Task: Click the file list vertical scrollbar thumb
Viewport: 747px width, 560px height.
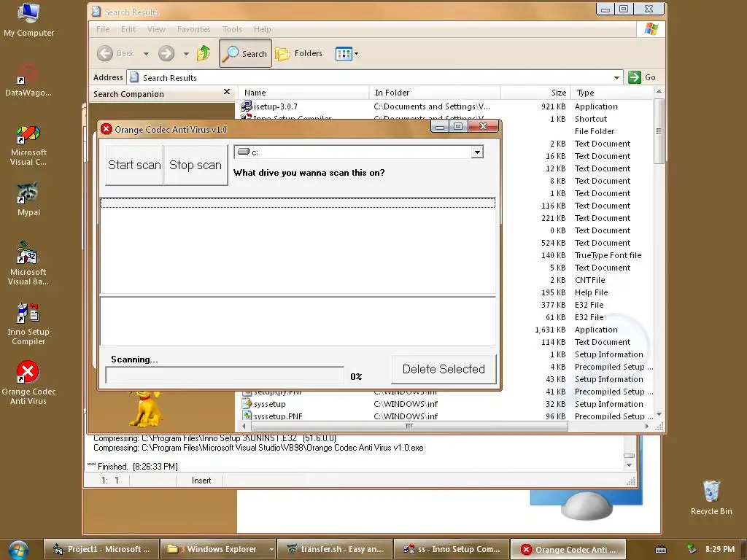Action: coord(659,131)
